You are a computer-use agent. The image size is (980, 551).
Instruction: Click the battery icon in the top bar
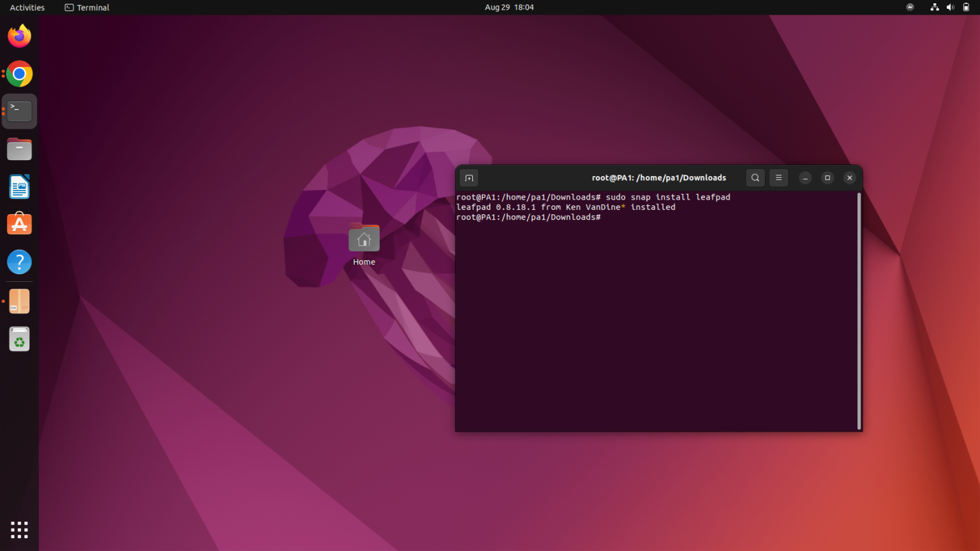tap(965, 7)
